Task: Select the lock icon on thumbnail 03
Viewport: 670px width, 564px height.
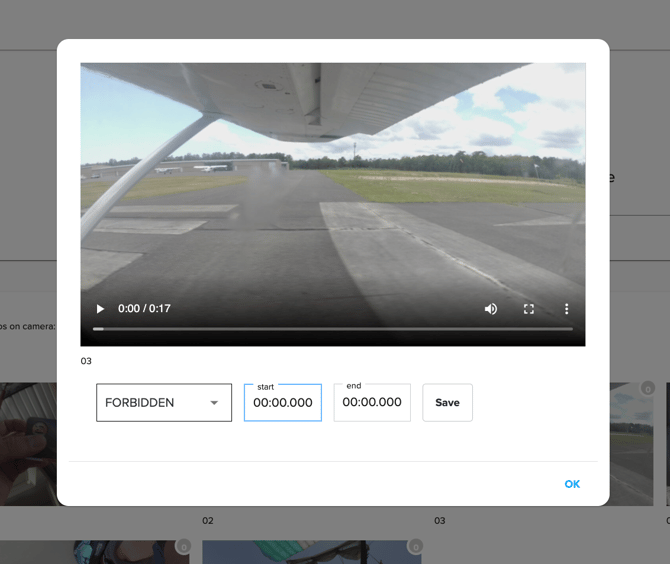Action: pos(647,388)
